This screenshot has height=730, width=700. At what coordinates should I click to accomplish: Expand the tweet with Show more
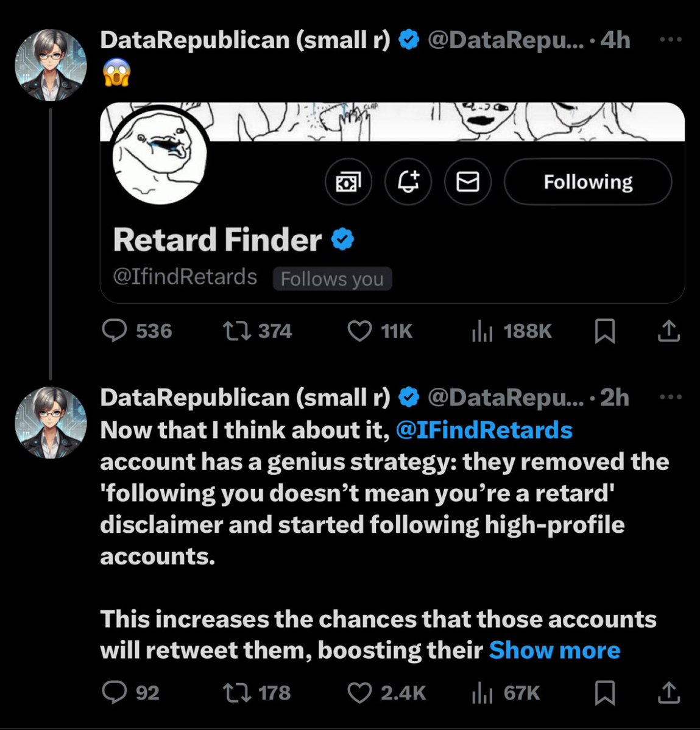coord(554,650)
